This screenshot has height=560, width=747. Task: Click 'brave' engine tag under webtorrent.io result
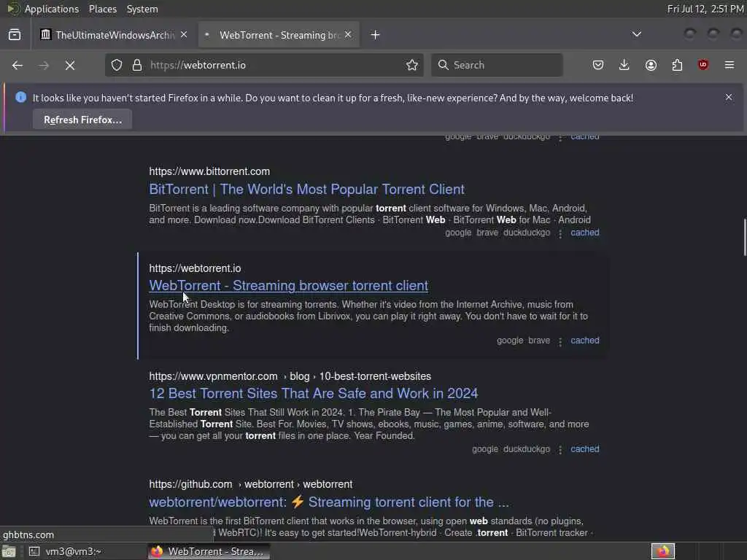point(539,341)
